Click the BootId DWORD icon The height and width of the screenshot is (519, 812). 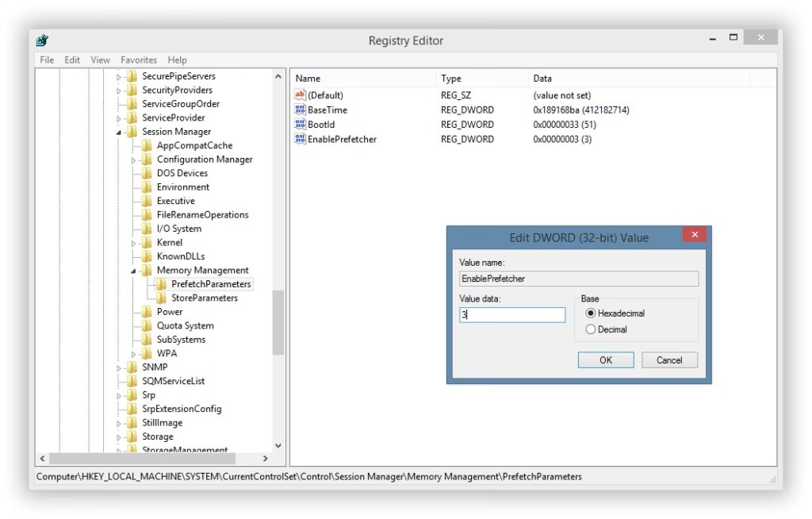[300, 124]
